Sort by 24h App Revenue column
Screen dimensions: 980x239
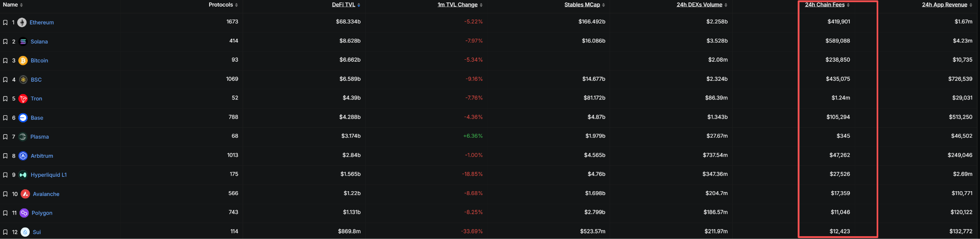point(945,5)
